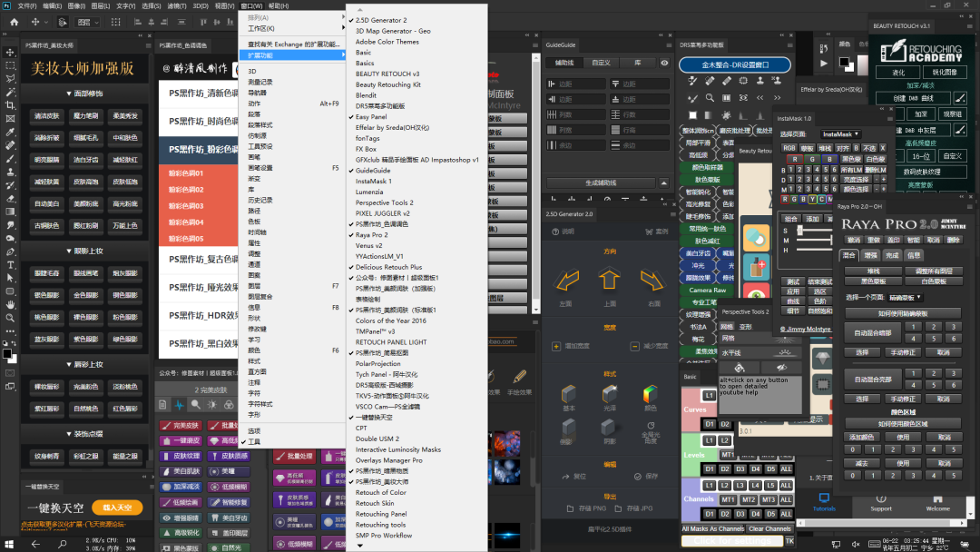Open the InstaMask page dropdown

(840, 134)
